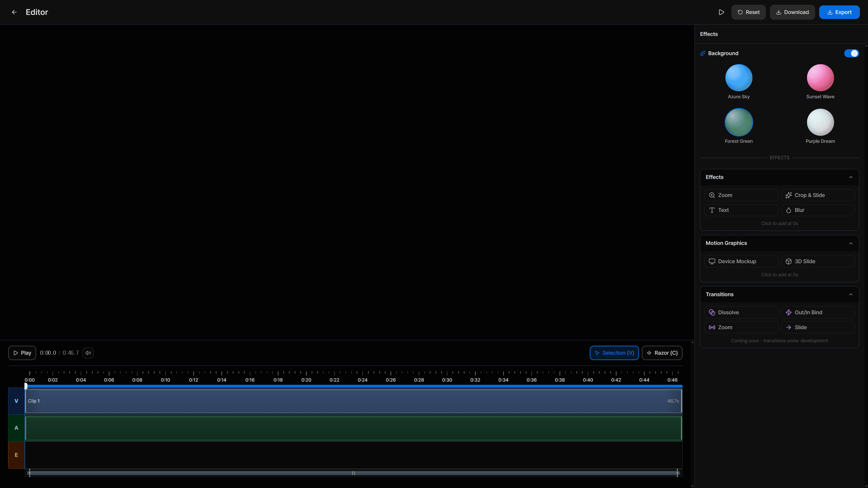The image size is (868, 488).
Task: Add a Device Mockup motion graphic
Action: (741, 261)
